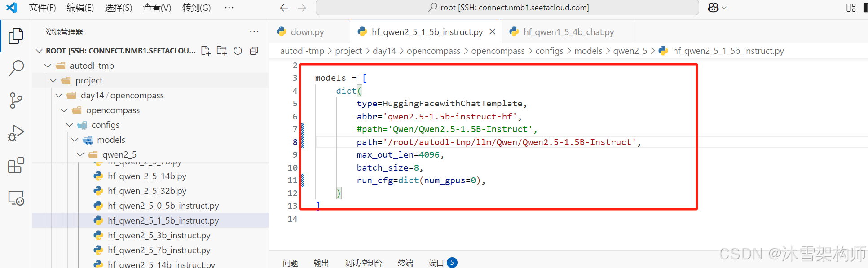Open the Explorer view in activity bar
This screenshot has height=268, width=868.
16,35
